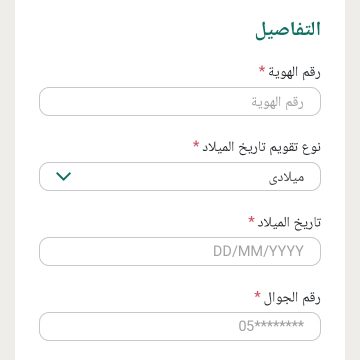Click the التفاصيل section heading
Screen dimensions: 360x360
[288, 30]
